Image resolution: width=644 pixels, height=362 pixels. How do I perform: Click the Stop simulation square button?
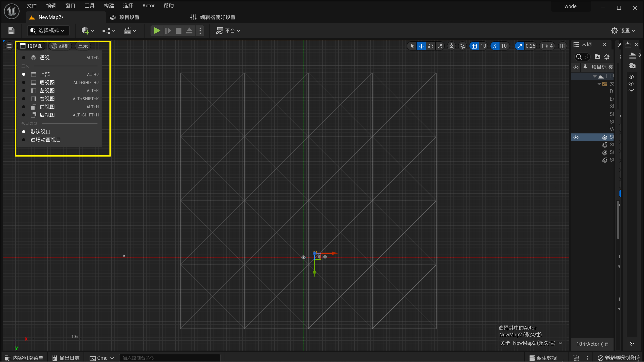(x=178, y=31)
